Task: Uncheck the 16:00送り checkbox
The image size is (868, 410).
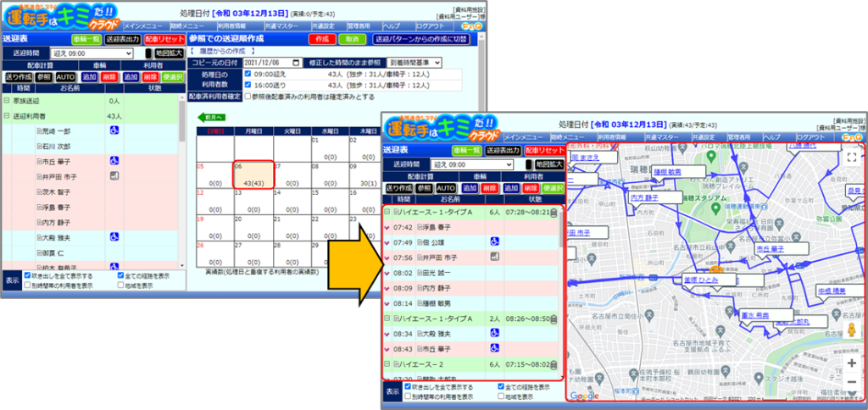Action: [248, 86]
